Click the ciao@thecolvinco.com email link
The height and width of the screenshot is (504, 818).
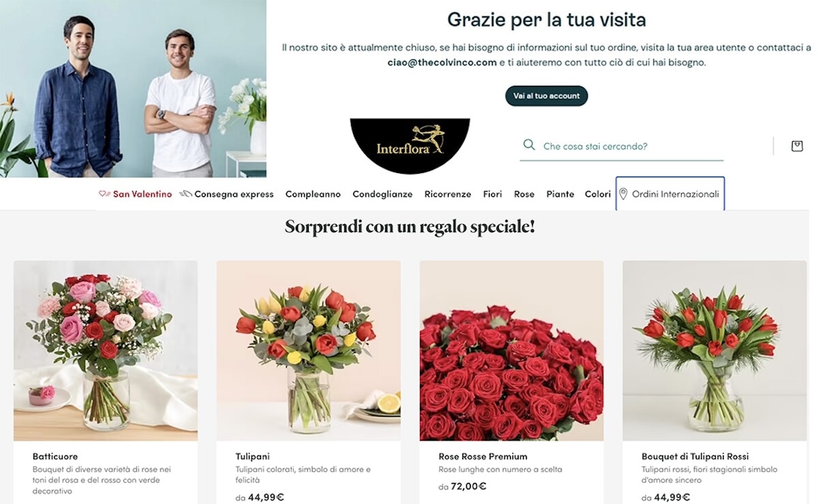pos(442,62)
